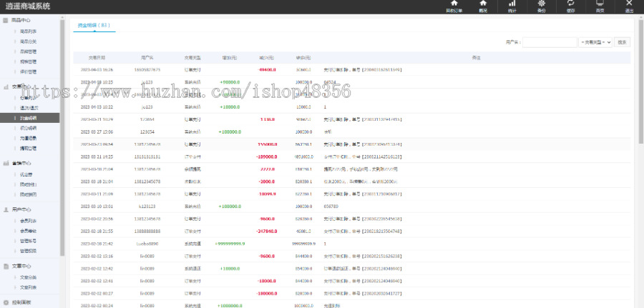Click the main page vertical scrollbar
The height and width of the screenshot is (308, 644).
(x=641, y=81)
